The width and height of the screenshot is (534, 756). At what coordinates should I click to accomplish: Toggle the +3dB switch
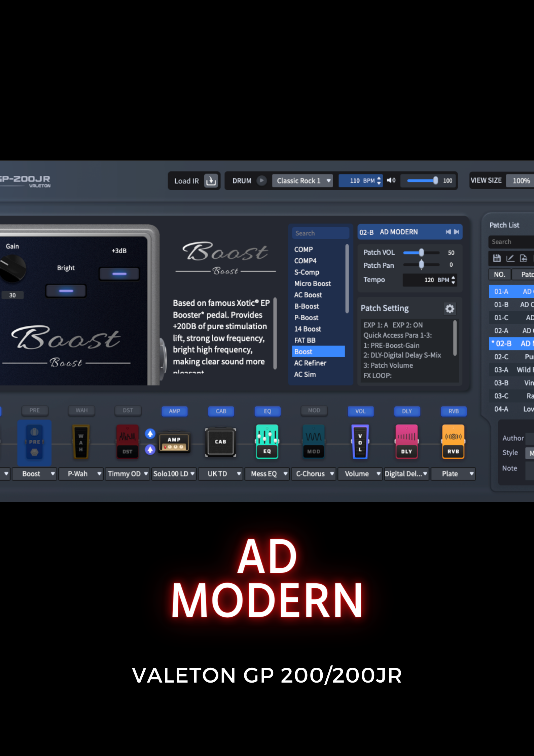coord(119,274)
